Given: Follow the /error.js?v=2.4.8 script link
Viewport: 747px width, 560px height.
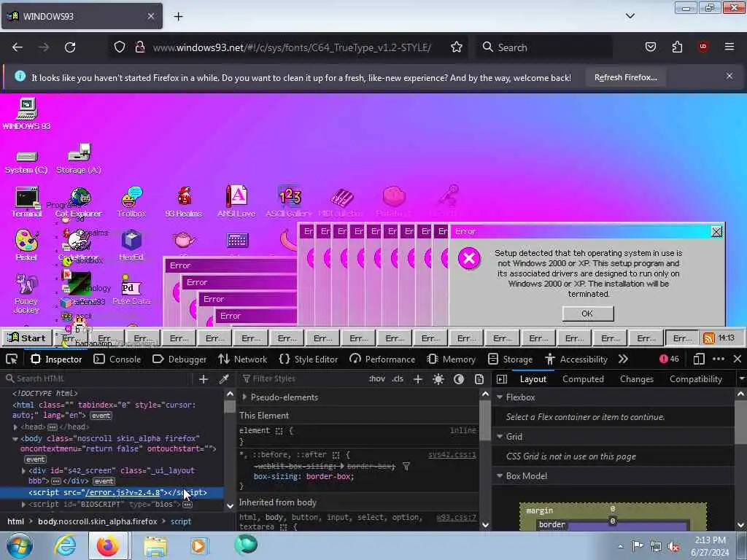Looking at the screenshot, I should pos(123,492).
